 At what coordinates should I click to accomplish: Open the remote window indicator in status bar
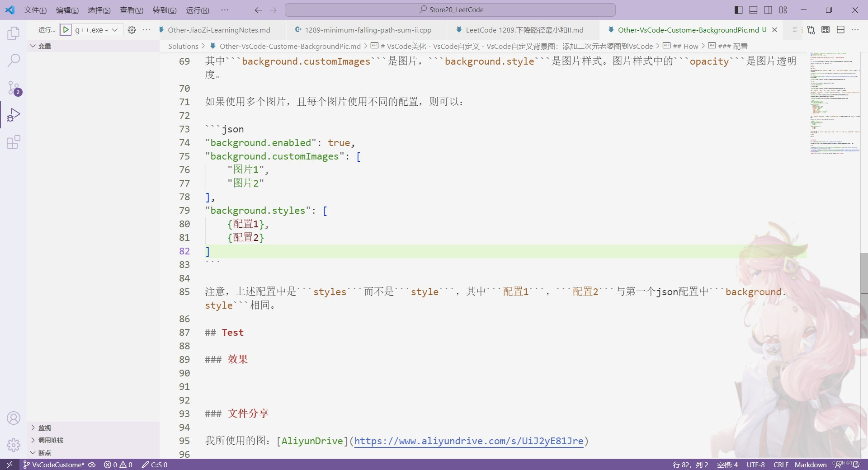click(9, 465)
